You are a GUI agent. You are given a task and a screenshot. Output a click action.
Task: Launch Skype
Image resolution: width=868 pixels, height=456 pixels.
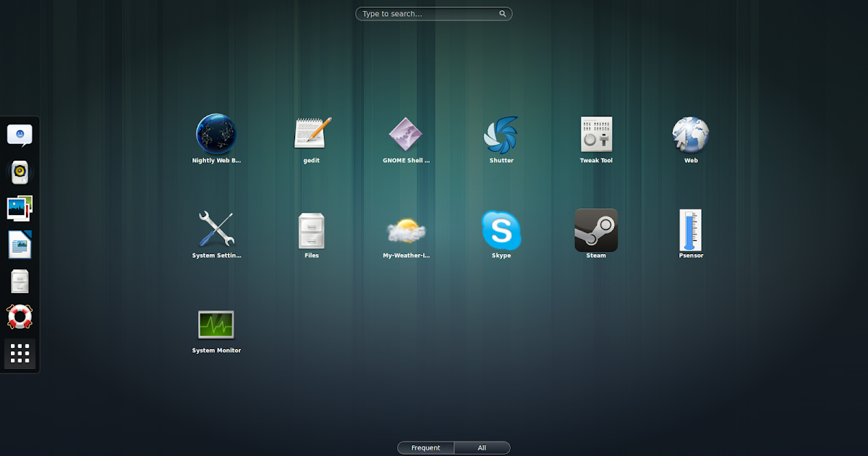pos(501,229)
